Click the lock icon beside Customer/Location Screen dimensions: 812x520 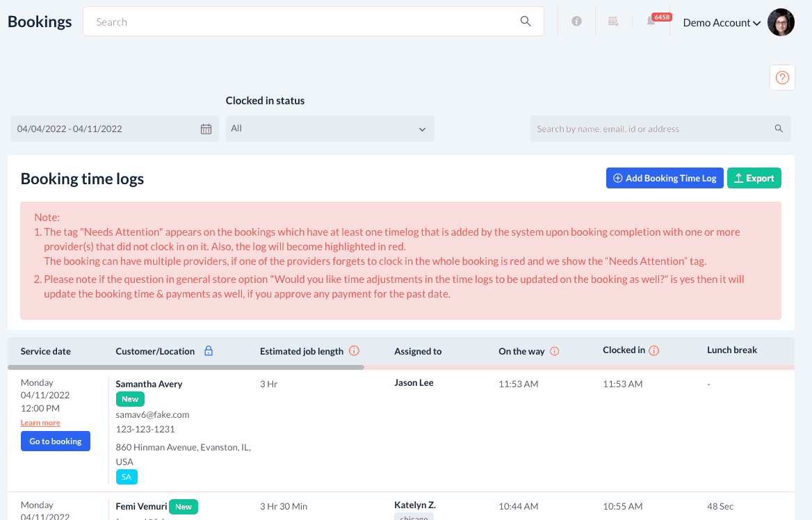pyautogui.click(x=208, y=350)
